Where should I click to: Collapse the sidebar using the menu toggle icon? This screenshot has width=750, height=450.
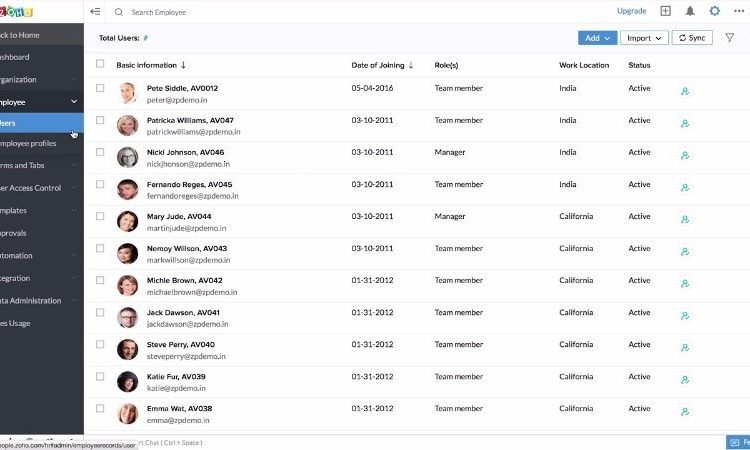(95, 12)
